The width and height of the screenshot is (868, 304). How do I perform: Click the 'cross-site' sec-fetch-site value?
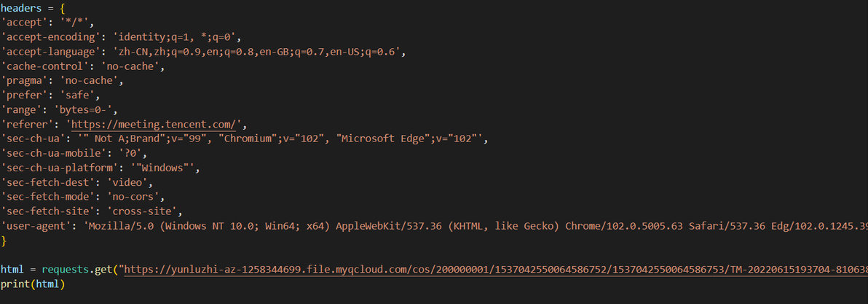(145, 211)
